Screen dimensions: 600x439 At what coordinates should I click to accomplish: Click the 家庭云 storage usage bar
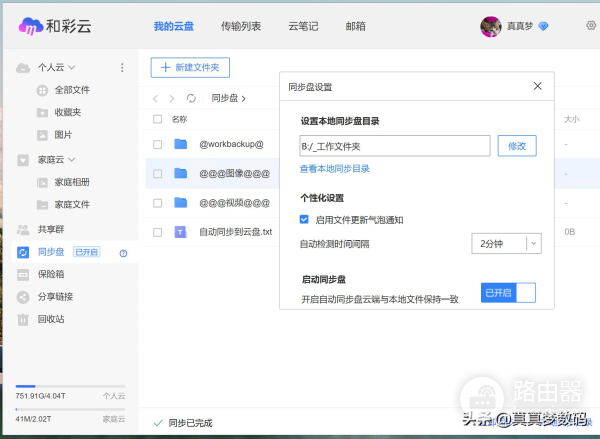click(70, 409)
